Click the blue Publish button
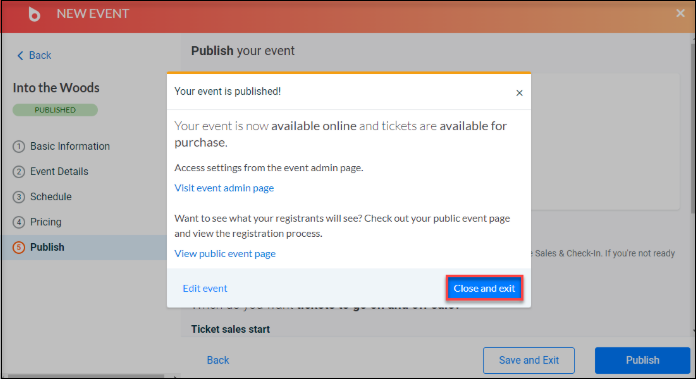Screen dimensions: 696x379 click(642, 360)
